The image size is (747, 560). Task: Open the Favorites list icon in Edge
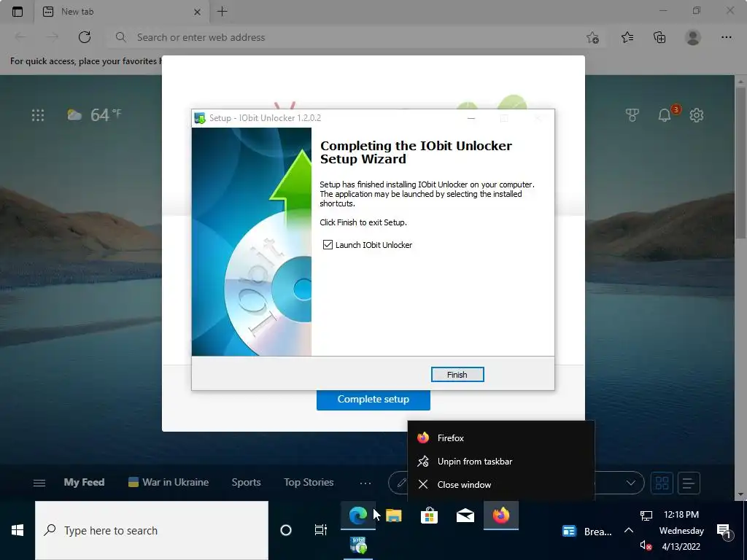point(627,37)
